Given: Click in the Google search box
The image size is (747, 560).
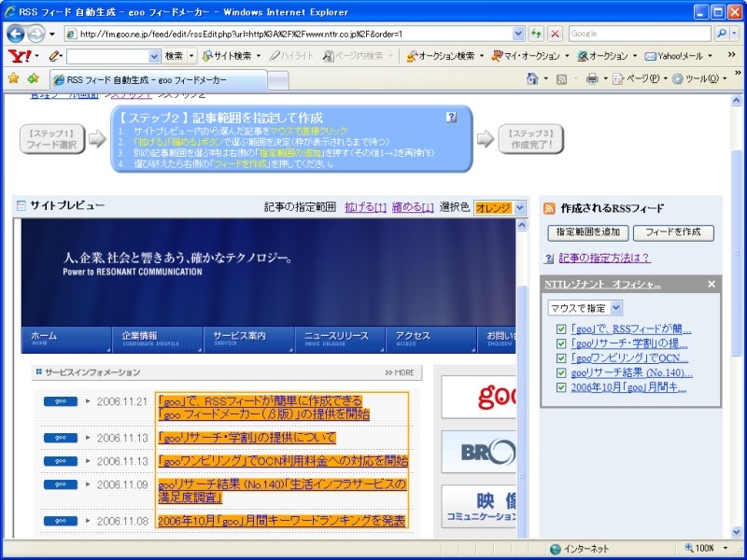Looking at the screenshot, I should click(640, 34).
